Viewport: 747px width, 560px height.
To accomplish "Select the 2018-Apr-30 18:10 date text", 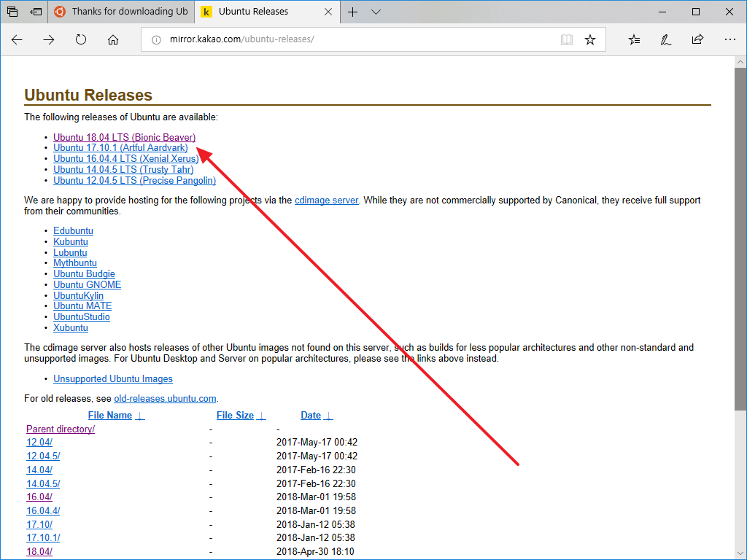I will click(315, 552).
